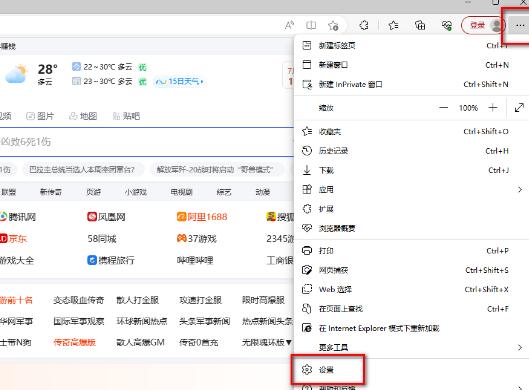Open the three-dot Settings and more menu
This screenshot has height=390, width=529.
520,26
